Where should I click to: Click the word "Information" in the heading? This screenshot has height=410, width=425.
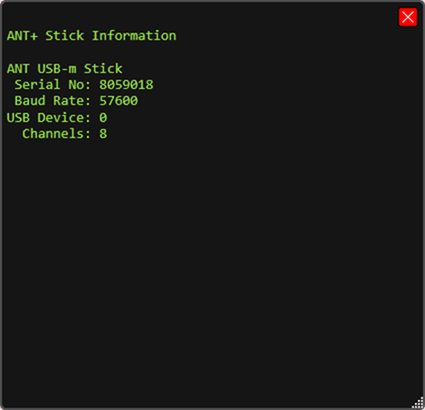coord(134,36)
